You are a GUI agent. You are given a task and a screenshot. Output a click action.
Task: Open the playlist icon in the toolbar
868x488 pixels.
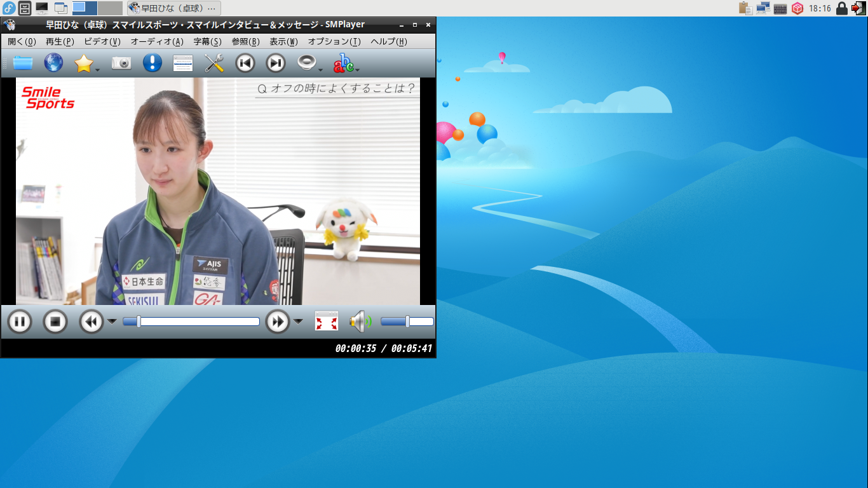[183, 63]
